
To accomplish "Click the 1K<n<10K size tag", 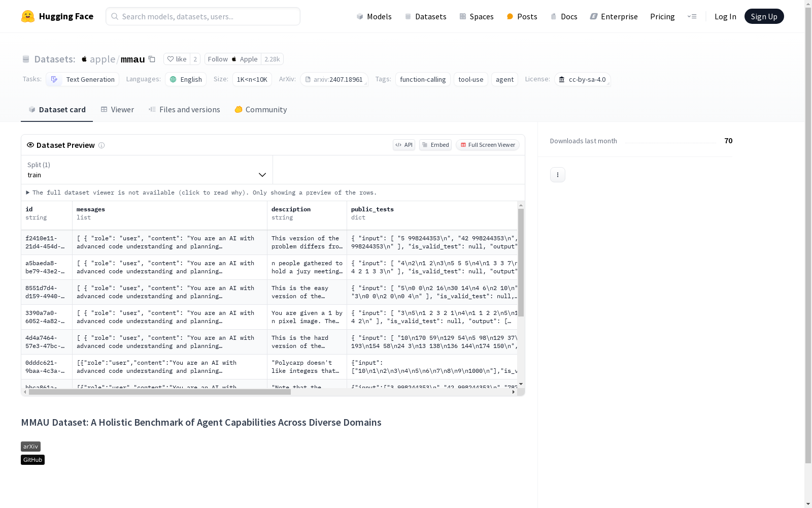I will (x=252, y=79).
